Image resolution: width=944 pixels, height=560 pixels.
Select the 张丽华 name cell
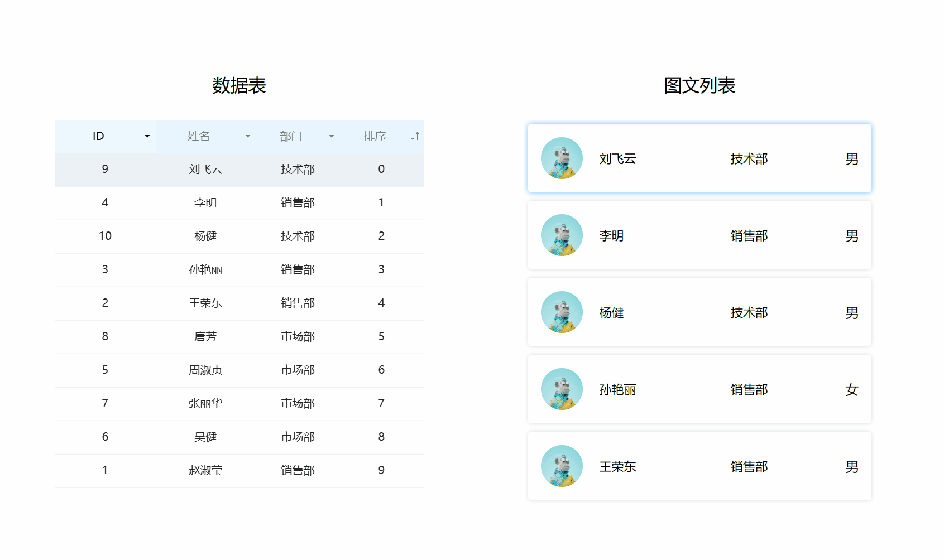pos(205,404)
